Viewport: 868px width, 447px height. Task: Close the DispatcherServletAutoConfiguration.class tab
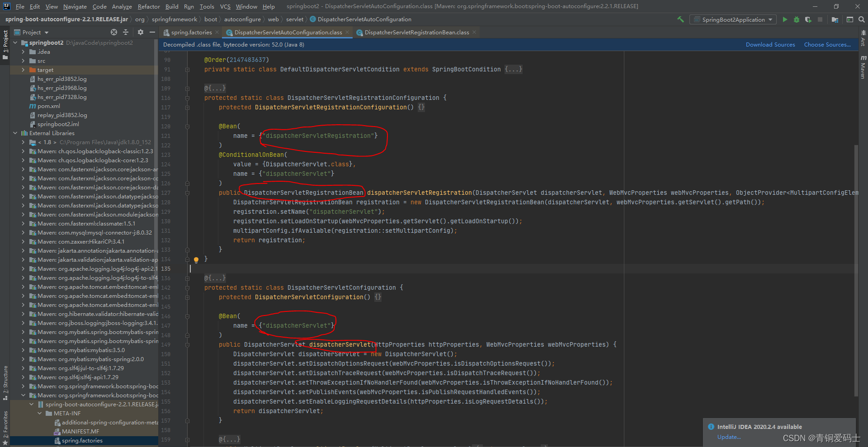[347, 32]
